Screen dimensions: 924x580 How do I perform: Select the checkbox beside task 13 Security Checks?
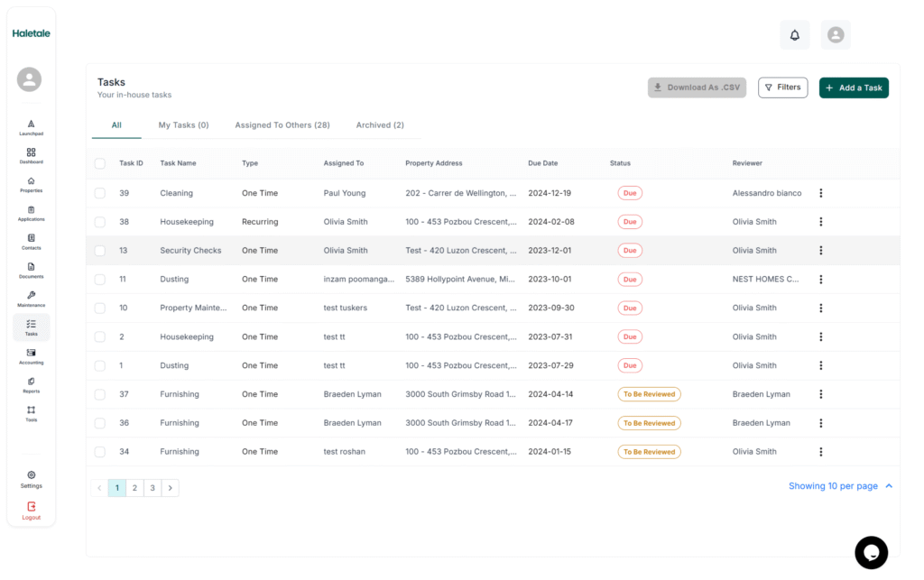tap(101, 250)
